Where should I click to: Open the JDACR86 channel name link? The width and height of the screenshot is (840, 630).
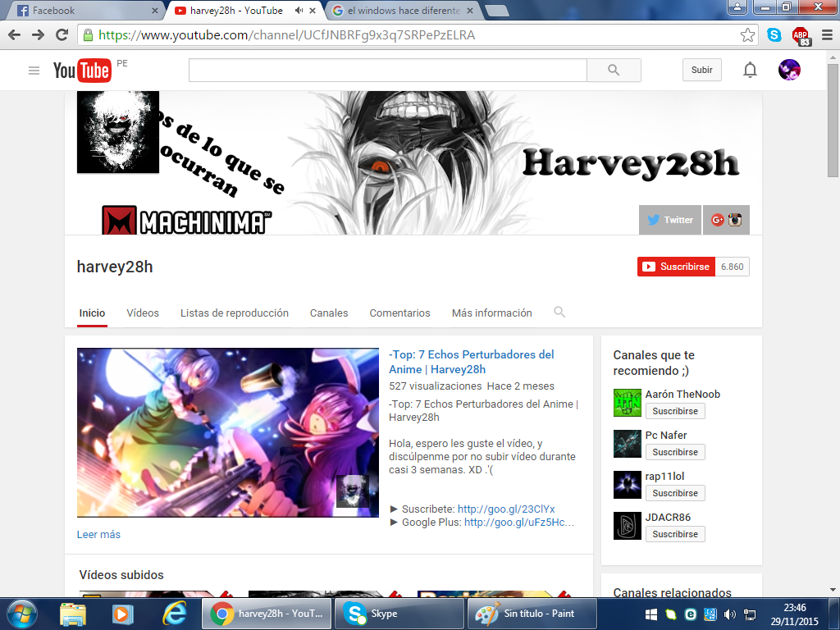[x=668, y=518]
